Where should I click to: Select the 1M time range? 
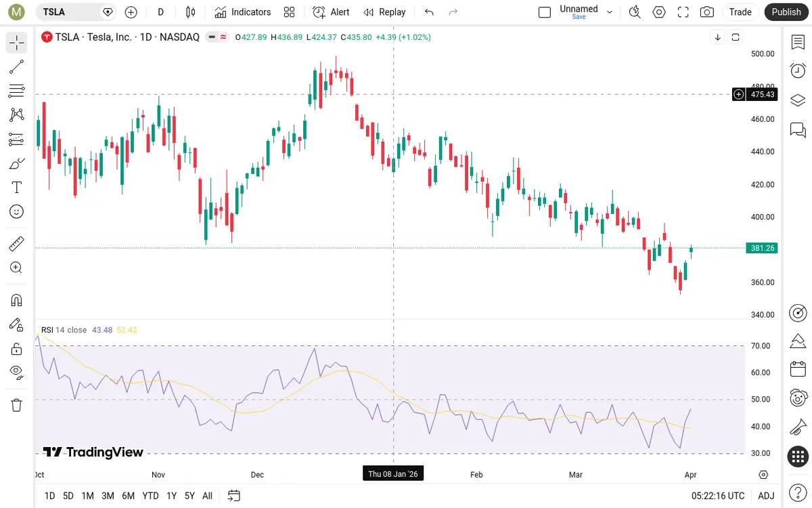[87, 496]
